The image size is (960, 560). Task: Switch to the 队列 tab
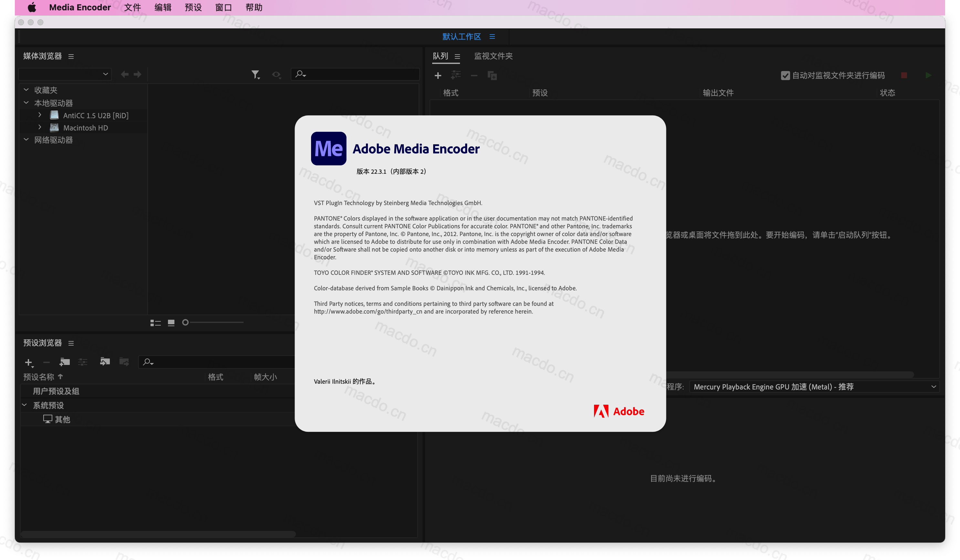click(x=440, y=56)
